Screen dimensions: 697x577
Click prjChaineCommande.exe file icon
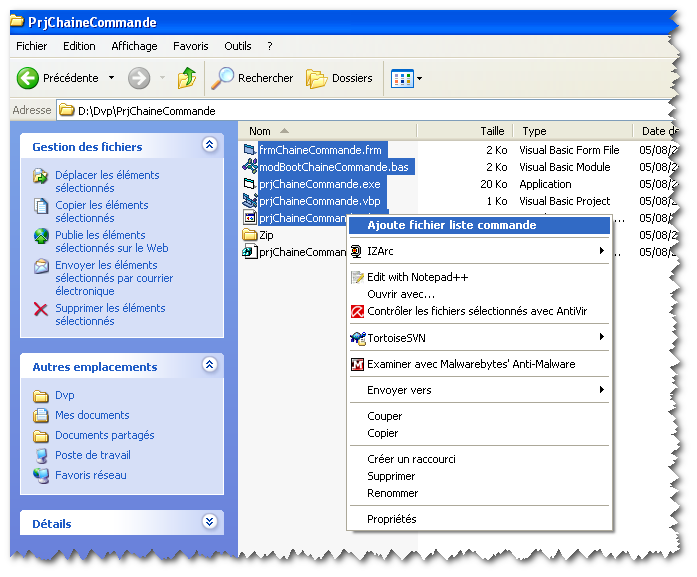(250, 184)
